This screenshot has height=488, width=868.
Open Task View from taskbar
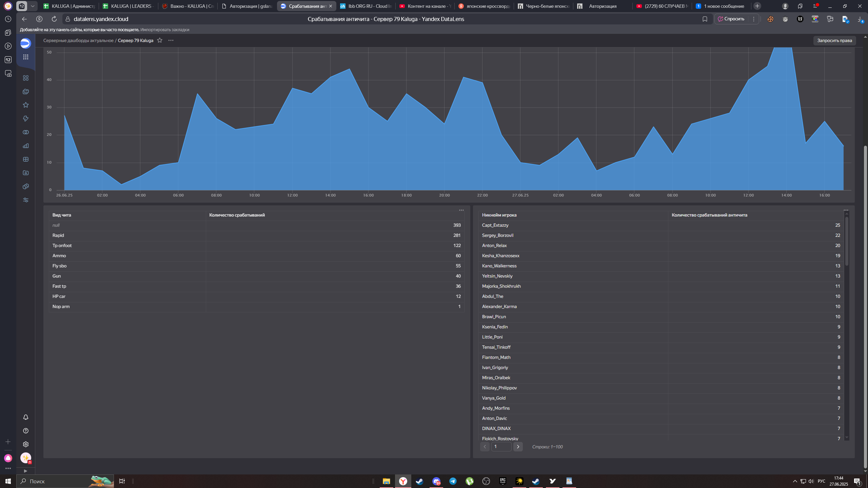pos(122,481)
